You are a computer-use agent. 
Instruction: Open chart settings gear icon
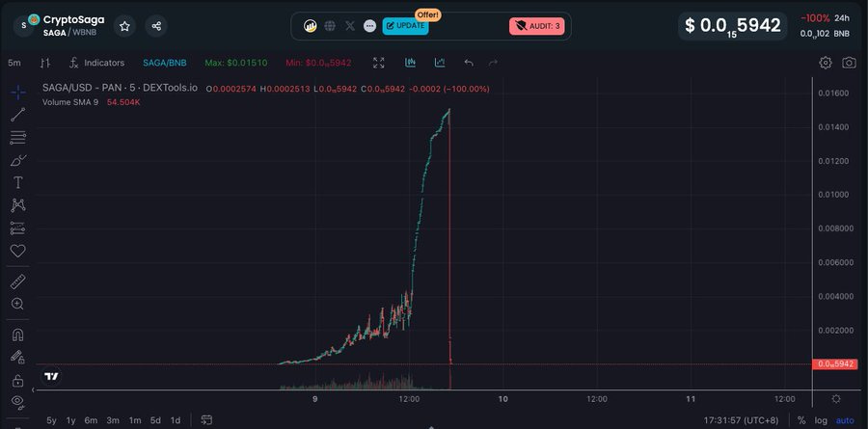(x=826, y=63)
